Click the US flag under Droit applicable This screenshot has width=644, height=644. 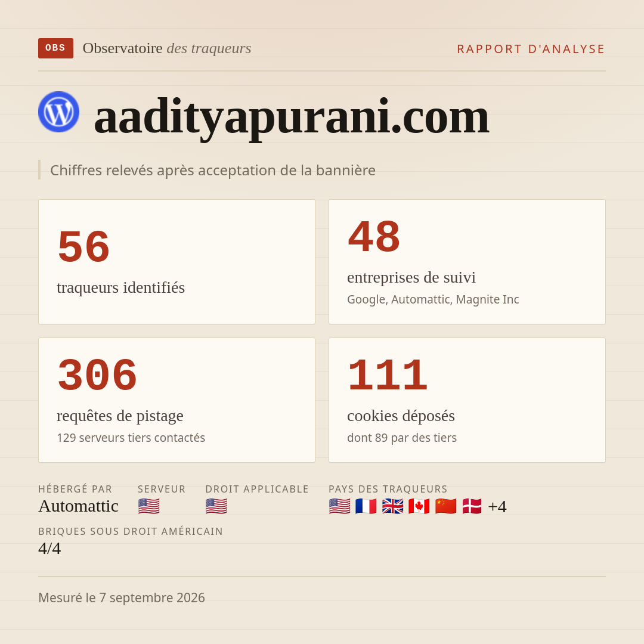pyautogui.click(x=216, y=506)
